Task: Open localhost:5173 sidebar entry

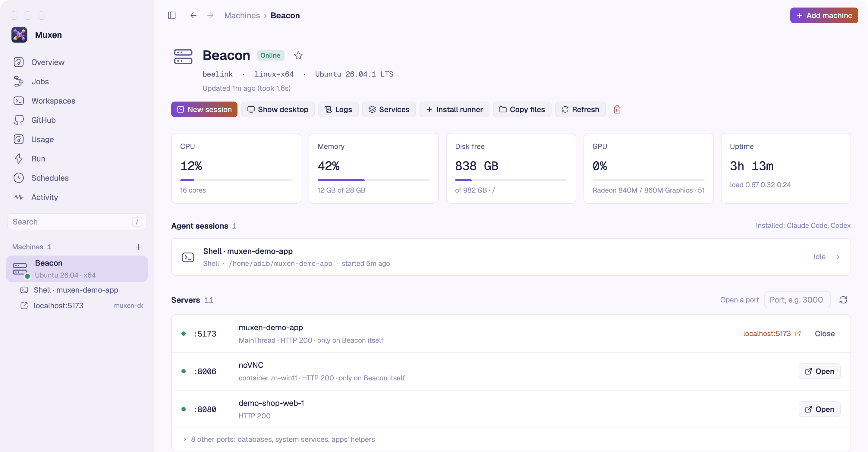Action: point(77,306)
